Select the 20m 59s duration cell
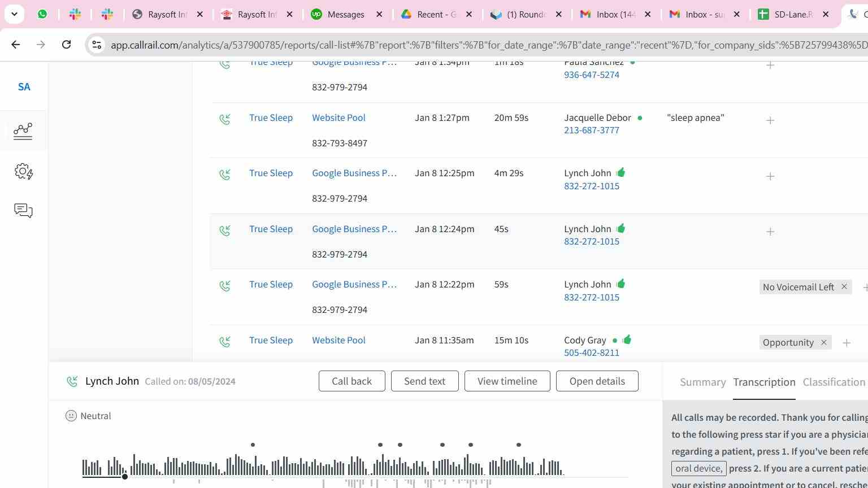This screenshot has width=868, height=488. (511, 117)
